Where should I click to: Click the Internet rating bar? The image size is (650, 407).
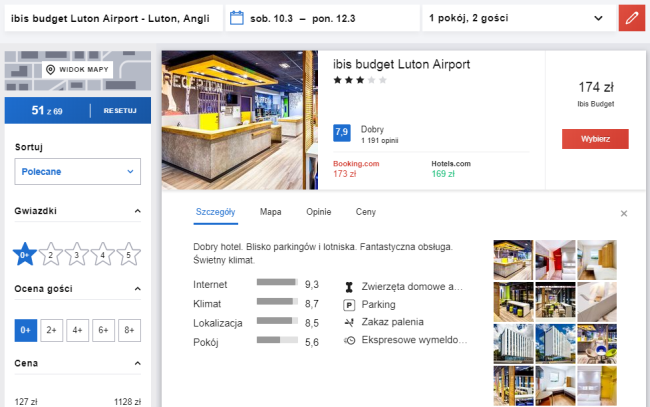277,282
